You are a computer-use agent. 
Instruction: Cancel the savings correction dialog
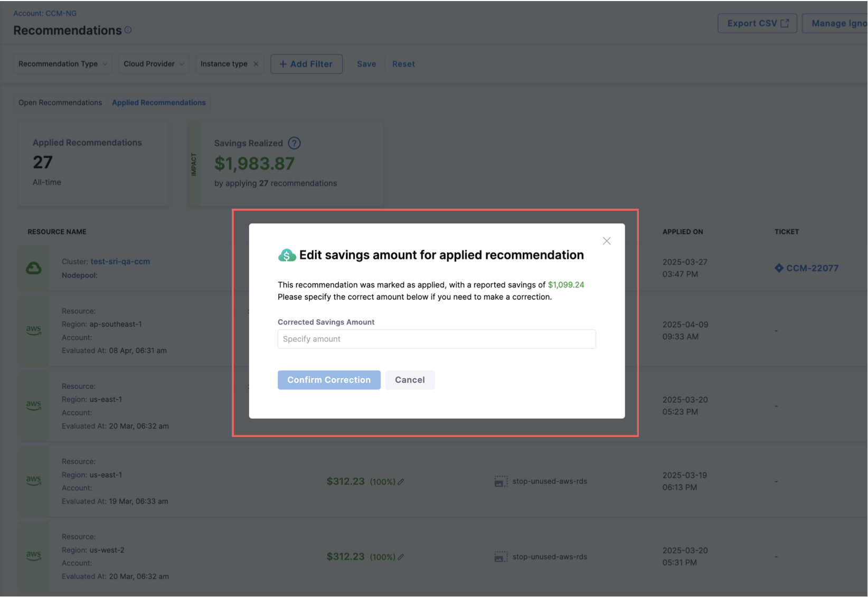click(x=410, y=380)
